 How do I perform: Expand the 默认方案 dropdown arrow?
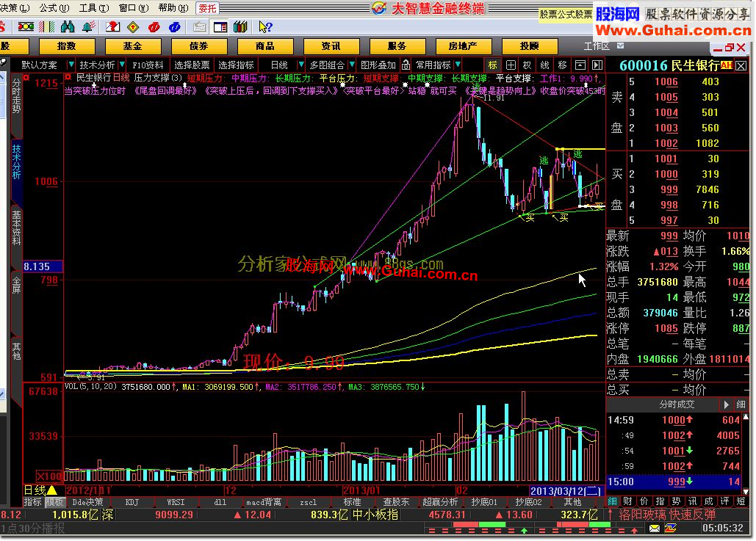pos(71,65)
